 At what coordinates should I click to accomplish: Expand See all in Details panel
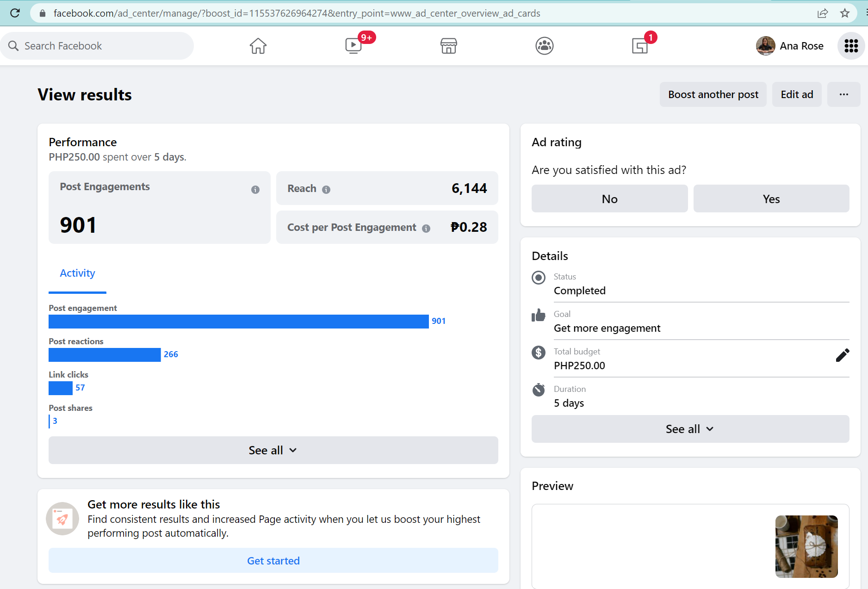[690, 429]
